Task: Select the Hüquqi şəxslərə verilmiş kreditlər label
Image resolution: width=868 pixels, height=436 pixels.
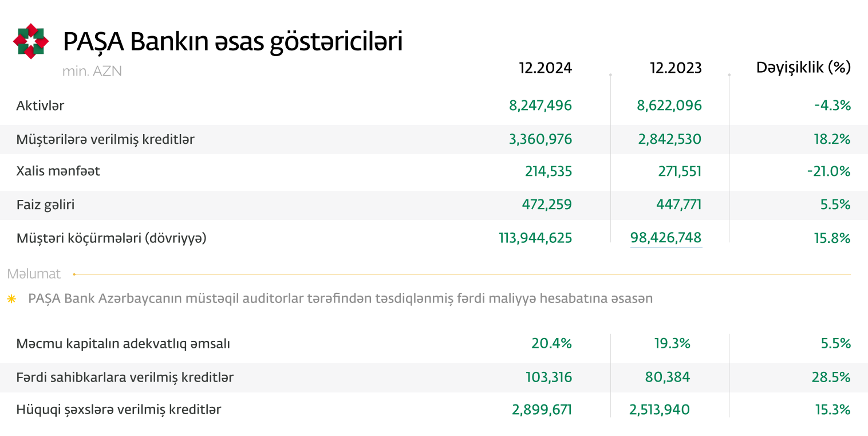Action: pyautogui.click(x=119, y=410)
